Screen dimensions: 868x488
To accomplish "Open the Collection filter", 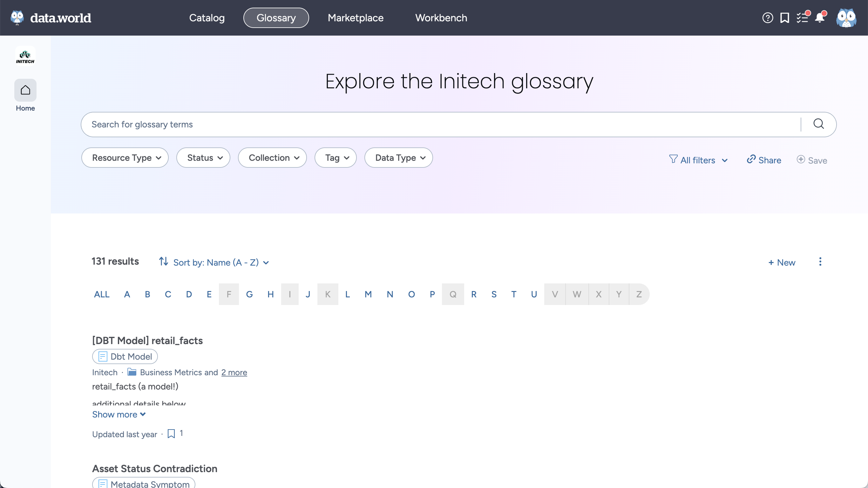I will (272, 157).
